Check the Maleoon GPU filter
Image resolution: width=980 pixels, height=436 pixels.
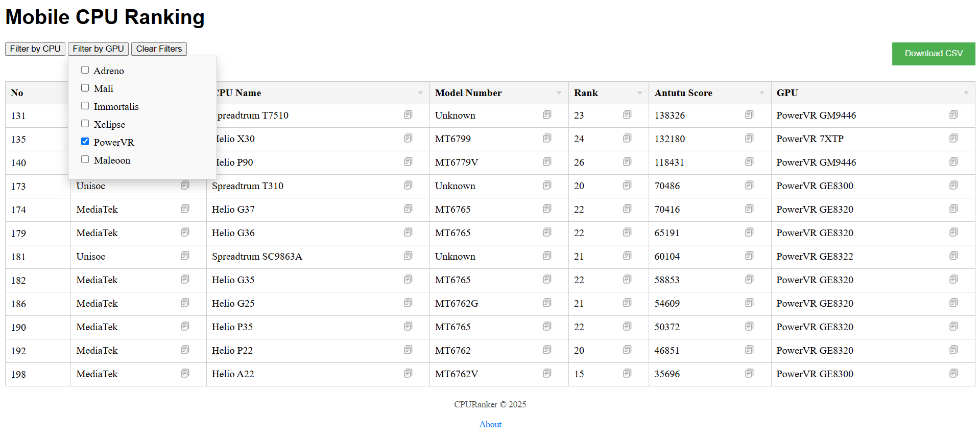point(85,159)
